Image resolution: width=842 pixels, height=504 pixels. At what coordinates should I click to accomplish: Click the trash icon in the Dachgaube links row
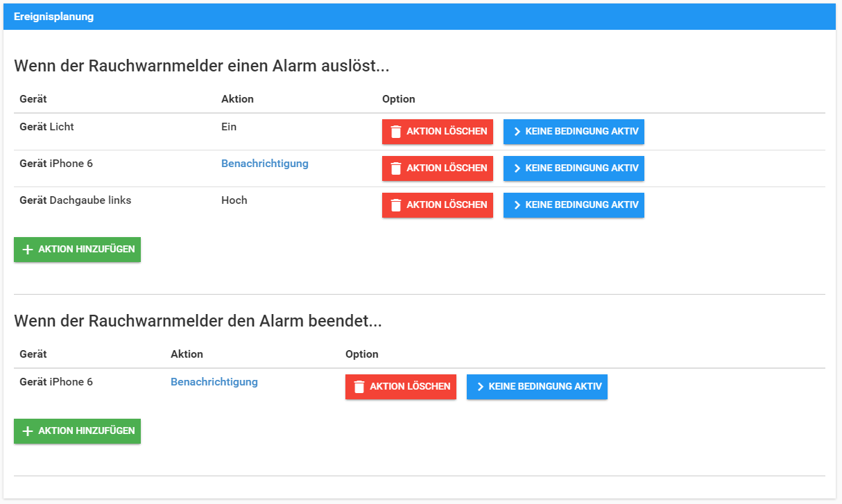(x=396, y=205)
